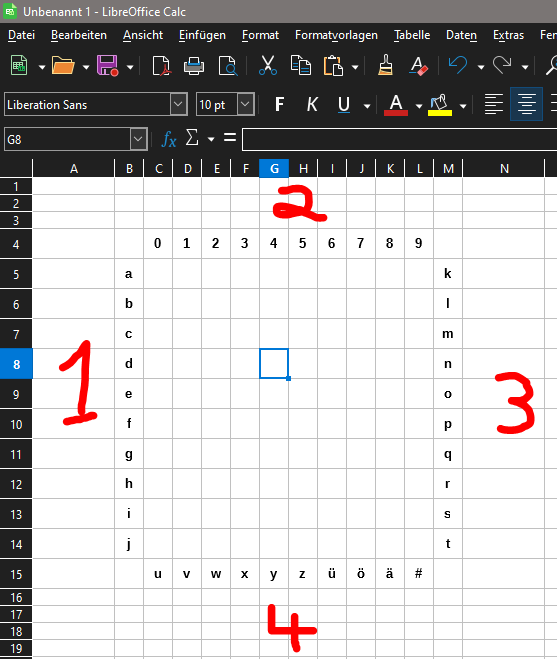The image size is (557, 659).
Task: Toggle Italic formatting (K button)
Action: point(311,104)
